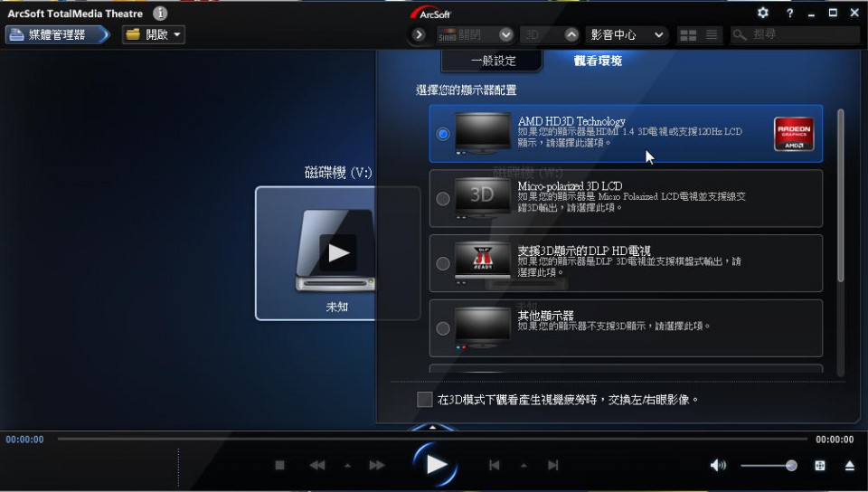Image resolution: width=868 pixels, height=492 pixels.
Task: Open the help question mark icon
Action: [790, 14]
